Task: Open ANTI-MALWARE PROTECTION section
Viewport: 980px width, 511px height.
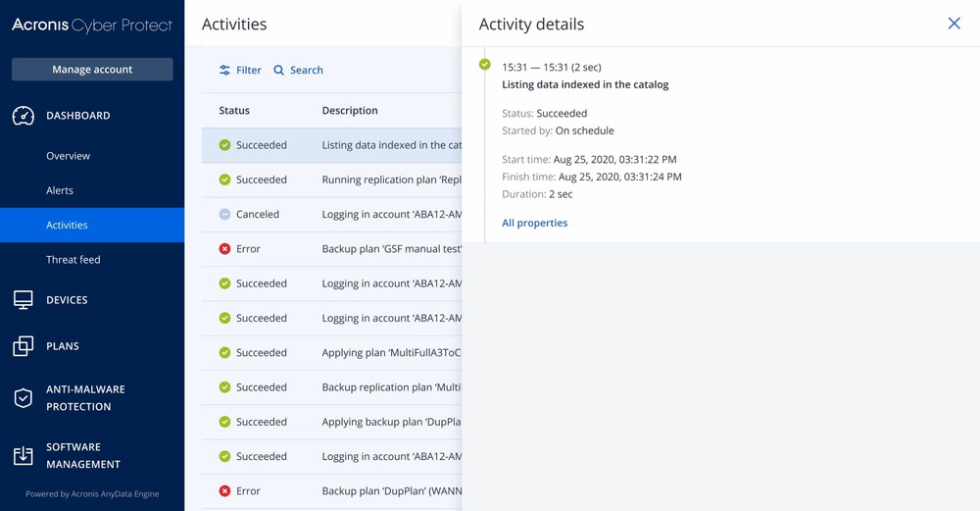Action: tap(85, 398)
